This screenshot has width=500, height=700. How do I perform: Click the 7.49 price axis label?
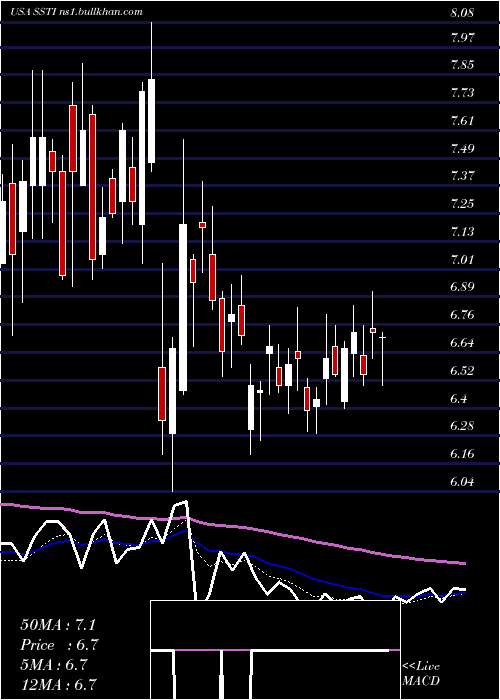(x=462, y=148)
